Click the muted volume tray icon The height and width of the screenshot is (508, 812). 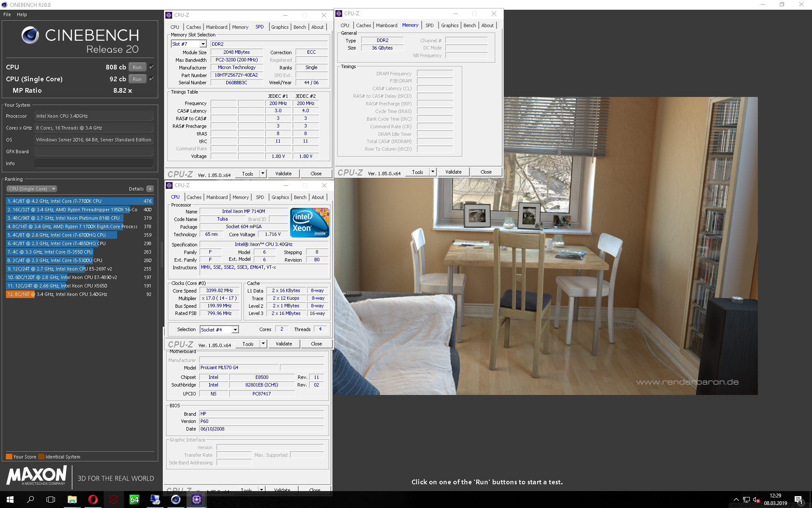point(756,500)
